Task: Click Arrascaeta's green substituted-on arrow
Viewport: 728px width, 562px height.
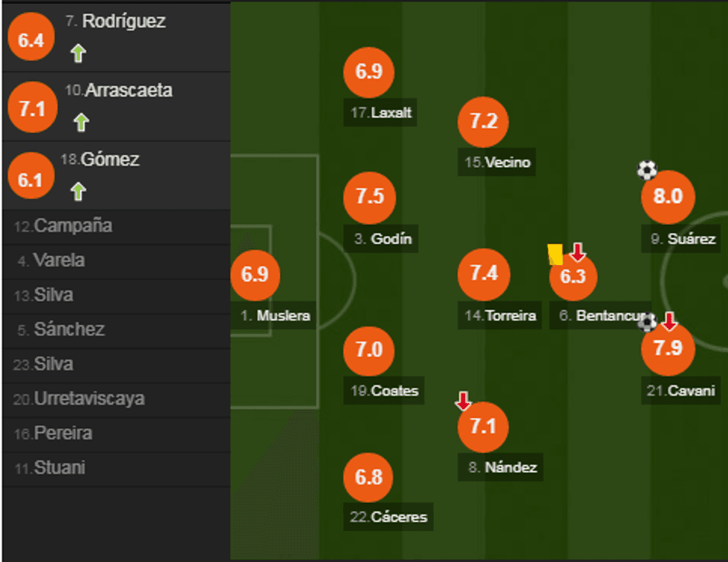Action: coord(81,122)
